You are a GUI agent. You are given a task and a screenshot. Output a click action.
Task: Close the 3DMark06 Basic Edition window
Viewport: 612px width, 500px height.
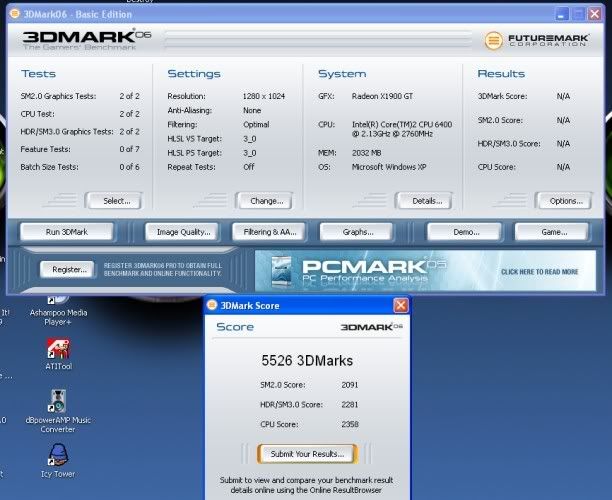pos(594,14)
